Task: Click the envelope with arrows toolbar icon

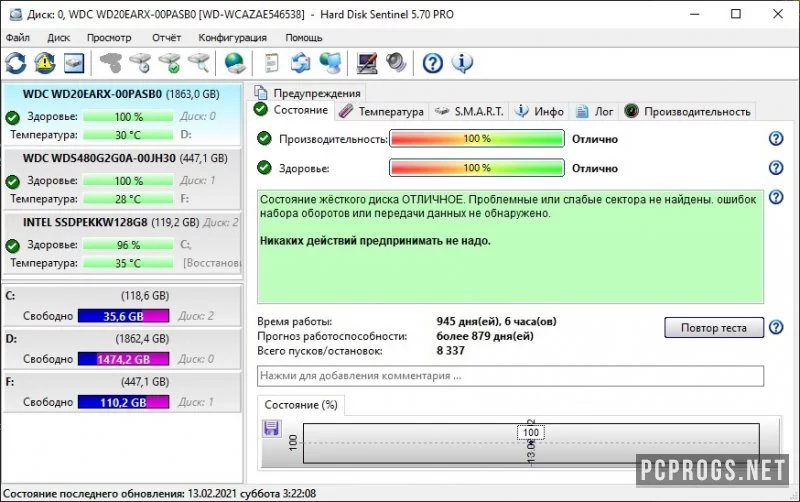Action: [x=301, y=63]
